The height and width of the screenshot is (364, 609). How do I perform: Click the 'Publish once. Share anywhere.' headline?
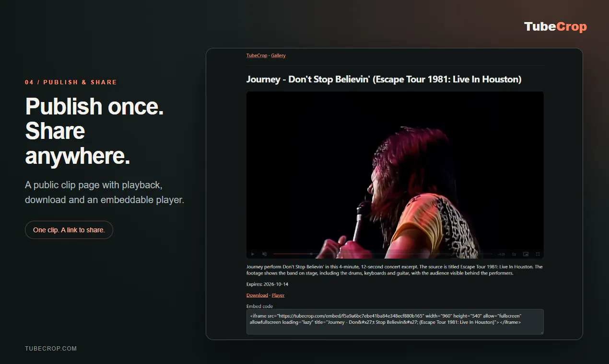coord(94,131)
